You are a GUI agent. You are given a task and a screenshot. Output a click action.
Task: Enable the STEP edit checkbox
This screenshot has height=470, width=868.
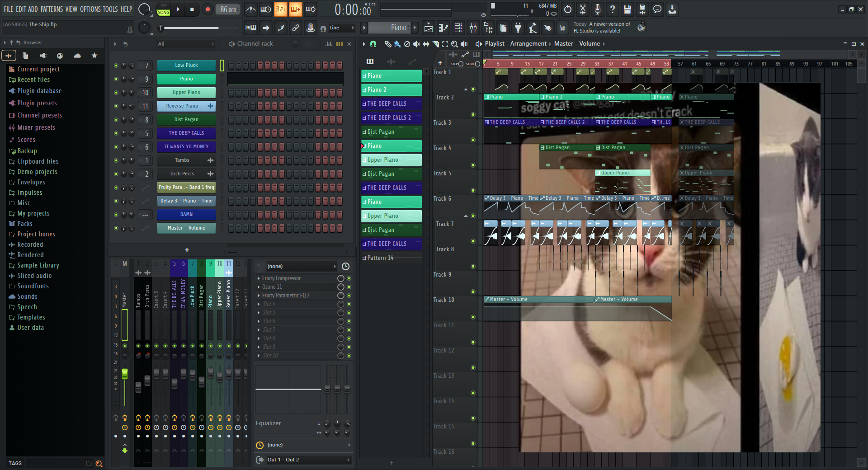461,64
